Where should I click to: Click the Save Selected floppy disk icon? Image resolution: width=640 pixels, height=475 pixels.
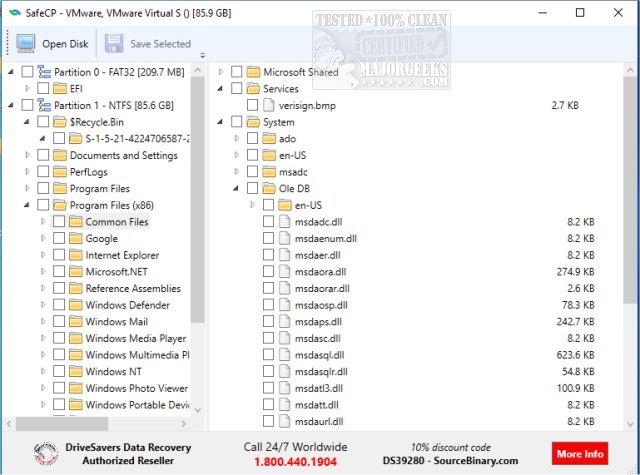(x=114, y=43)
